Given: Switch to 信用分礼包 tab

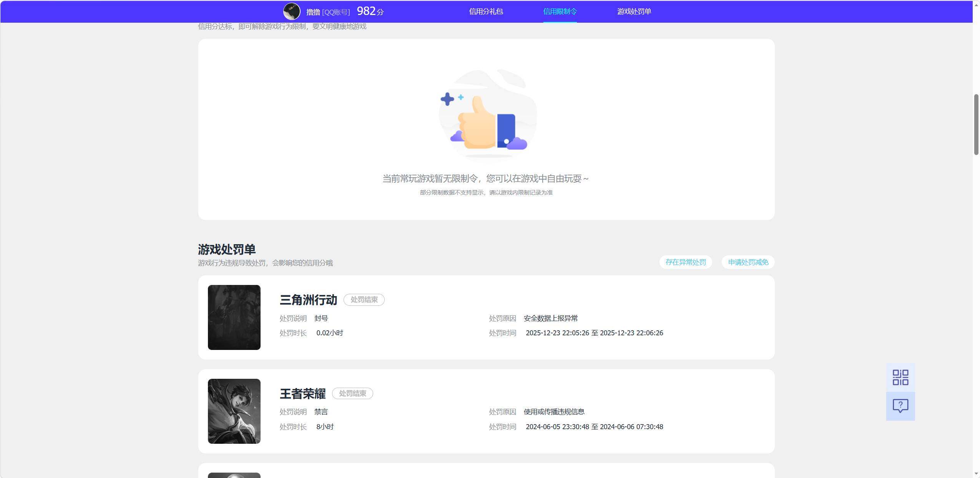Looking at the screenshot, I should (486, 12).
